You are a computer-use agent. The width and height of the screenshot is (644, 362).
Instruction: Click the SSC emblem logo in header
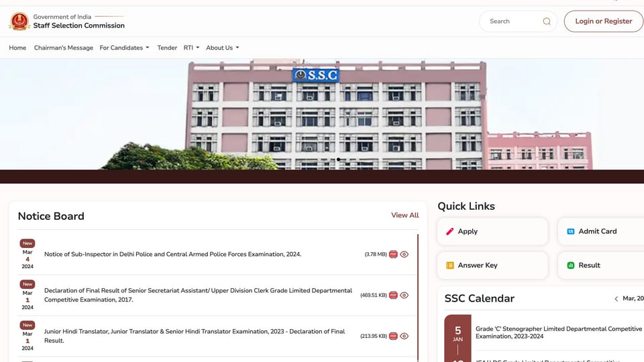pos(19,21)
